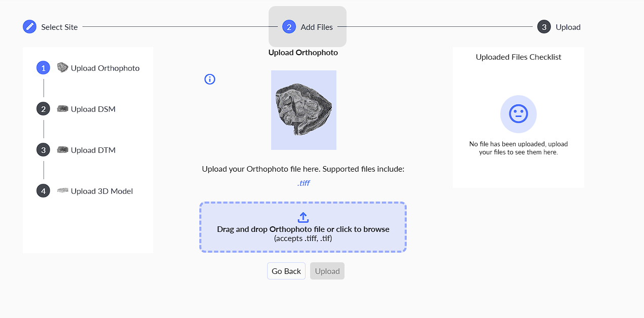Click the .tiff file format link
This screenshot has width=644, height=318.
tap(303, 183)
